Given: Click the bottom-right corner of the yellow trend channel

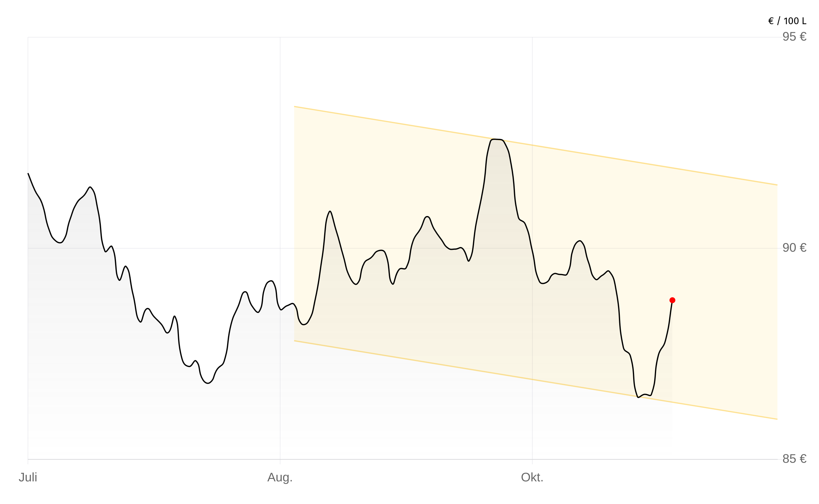Looking at the screenshot, I should pos(777,419).
